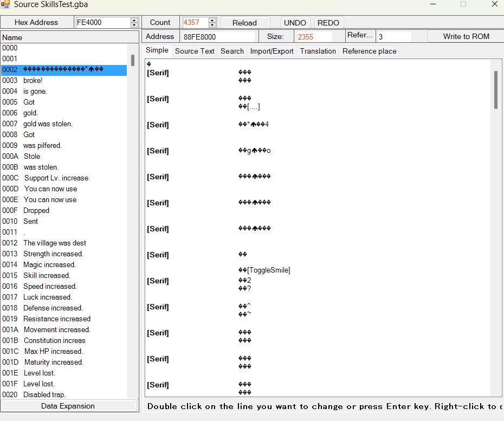The image size is (504, 421).
Task: Click the Name list scrollbar thumb
Action: click(x=132, y=61)
